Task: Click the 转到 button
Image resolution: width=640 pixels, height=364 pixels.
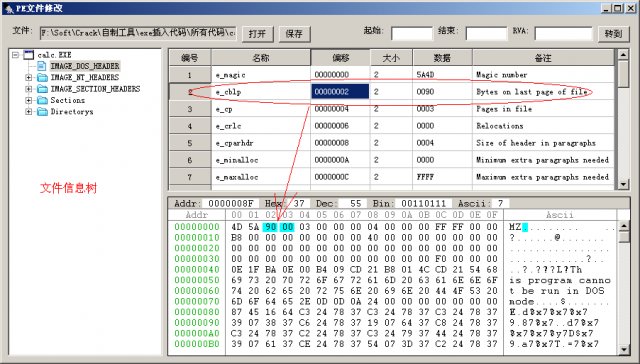Action: 613,34
